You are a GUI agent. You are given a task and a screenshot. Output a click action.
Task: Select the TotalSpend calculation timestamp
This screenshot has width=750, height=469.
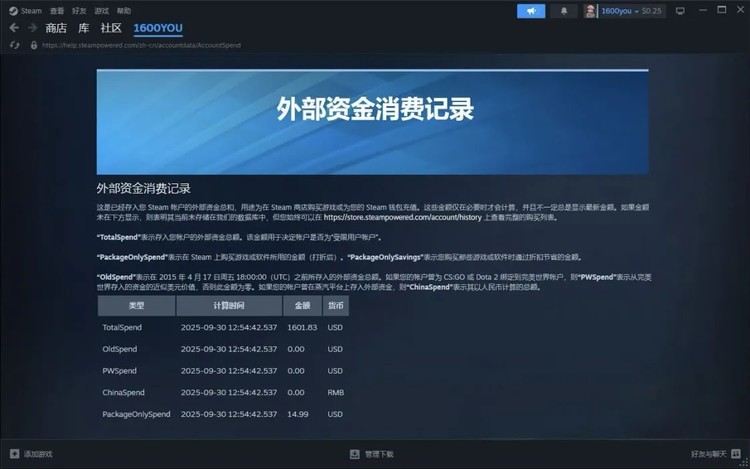tap(229, 327)
